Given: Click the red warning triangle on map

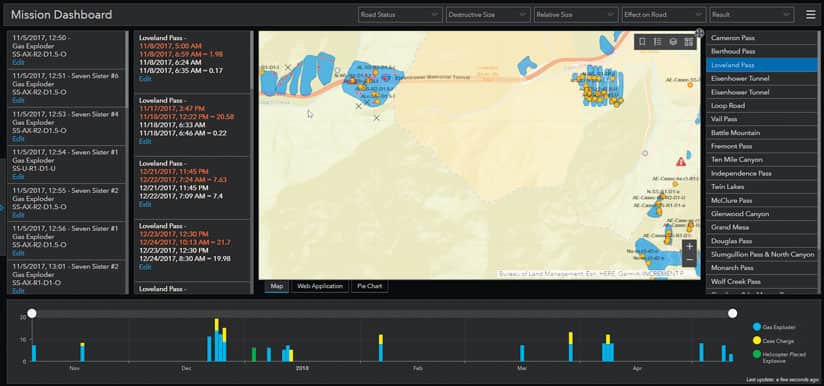Looking at the screenshot, I should click(681, 161).
